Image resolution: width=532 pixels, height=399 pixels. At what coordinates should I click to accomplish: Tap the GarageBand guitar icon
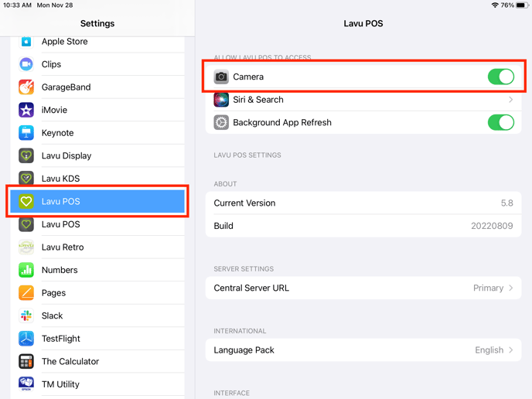point(26,87)
